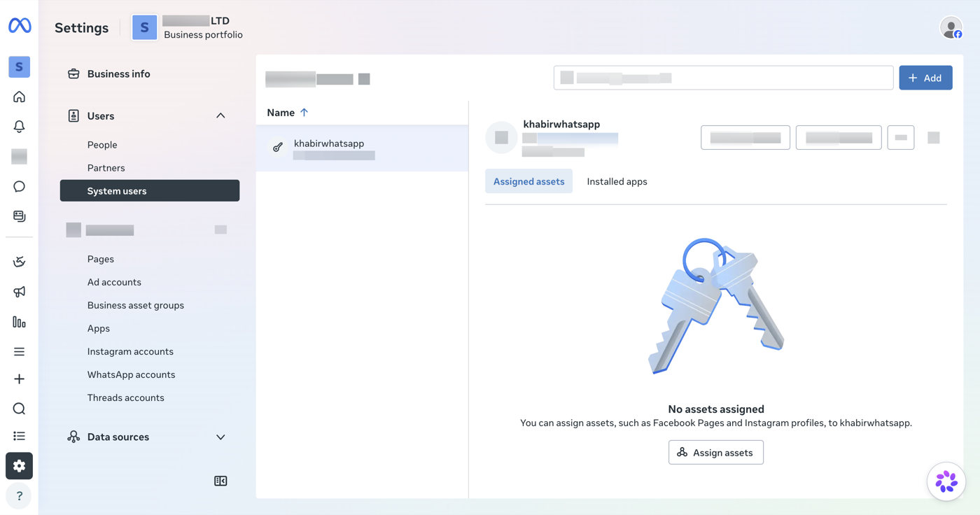Open the Content card icon in left rail
The image size is (980, 515).
20,216
